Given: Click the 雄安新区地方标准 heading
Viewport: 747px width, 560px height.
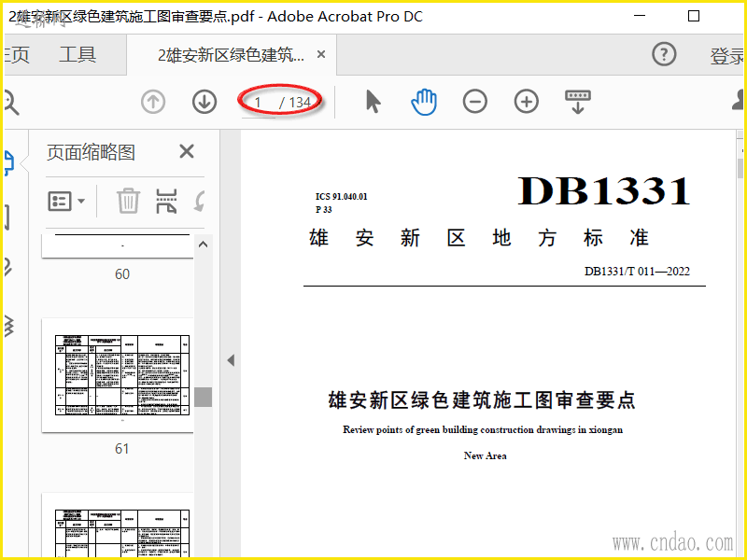Looking at the screenshot, I should tap(479, 237).
